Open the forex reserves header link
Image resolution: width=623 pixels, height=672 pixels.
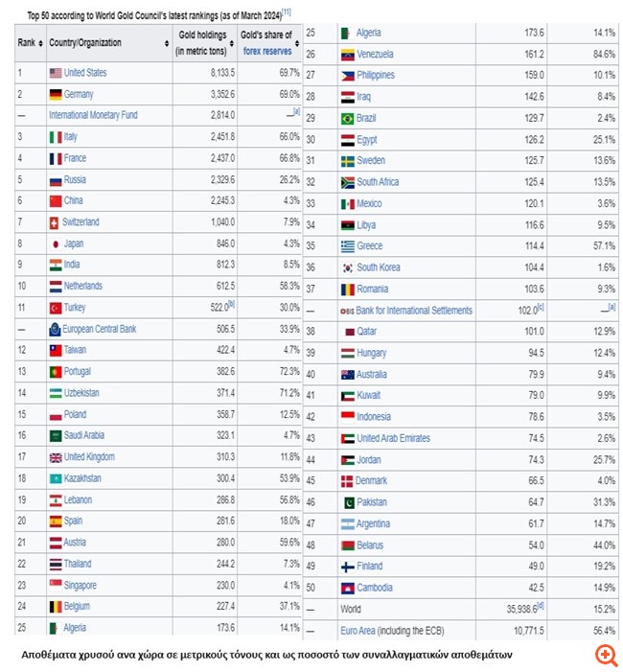tap(268, 50)
